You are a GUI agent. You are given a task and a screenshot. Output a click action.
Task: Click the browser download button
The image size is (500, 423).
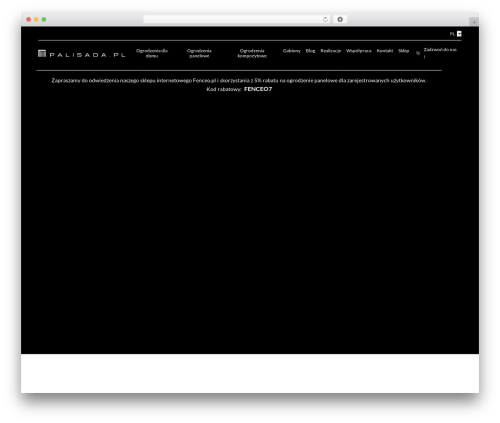coord(340,19)
